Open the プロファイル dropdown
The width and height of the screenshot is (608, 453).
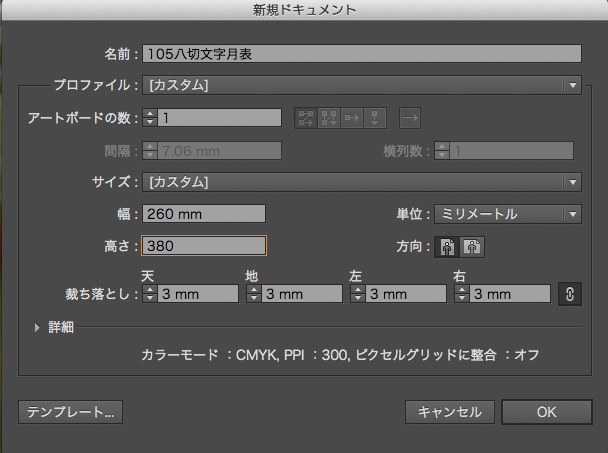pos(362,85)
